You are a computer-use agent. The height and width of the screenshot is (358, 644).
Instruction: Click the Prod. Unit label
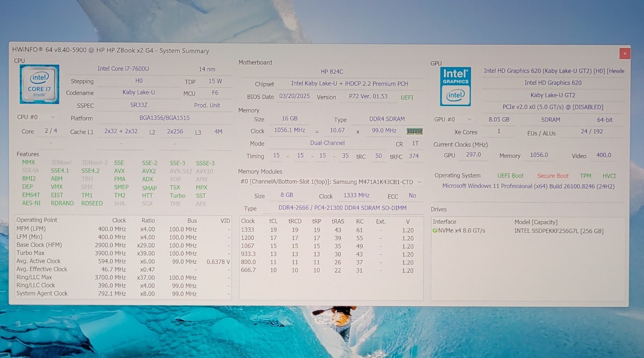pos(207,105)
